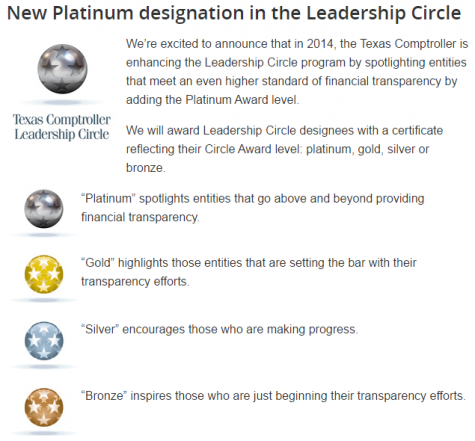Screen dimensions: 475x441
Task: Click the shadow beneath the Bronze sphere
Action: point(44,433)
